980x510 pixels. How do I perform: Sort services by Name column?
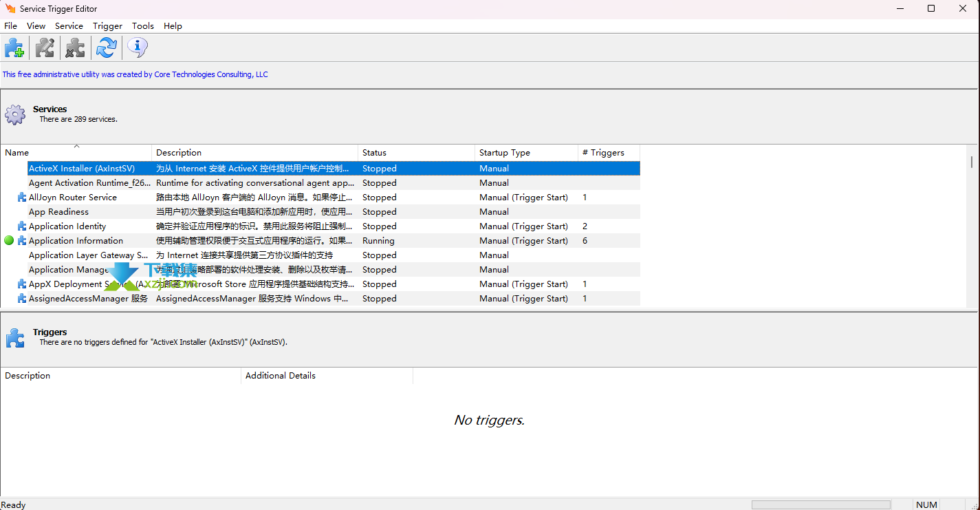point(76,153)
